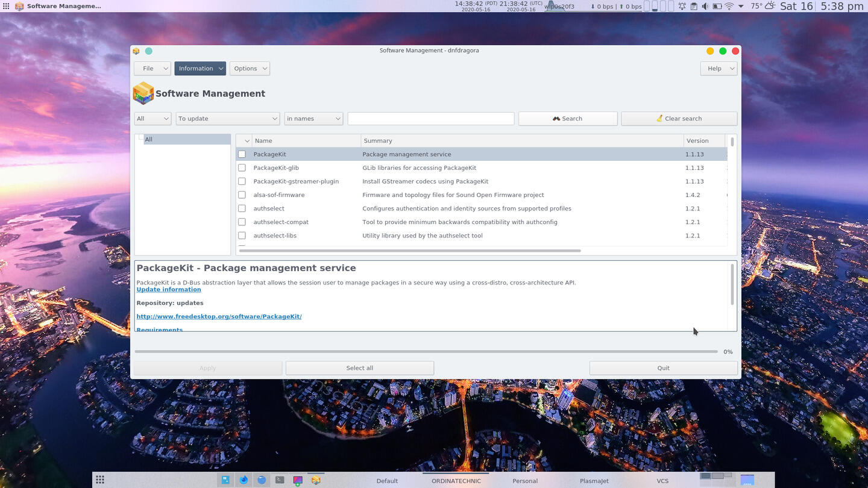
Task: Click the show desktop icon at bottom right
Action: coord(747,480)
